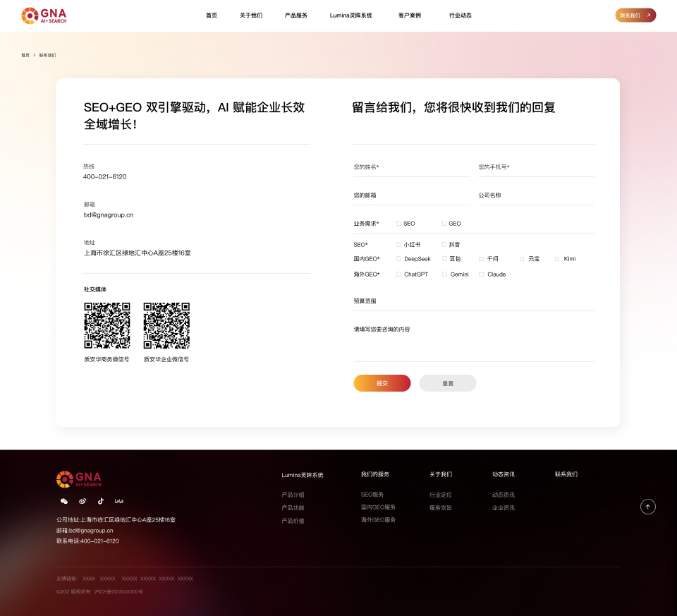Open footer link 产品功能
The width and height of the screenshot is (677, 616).
(x=293, y=508)
